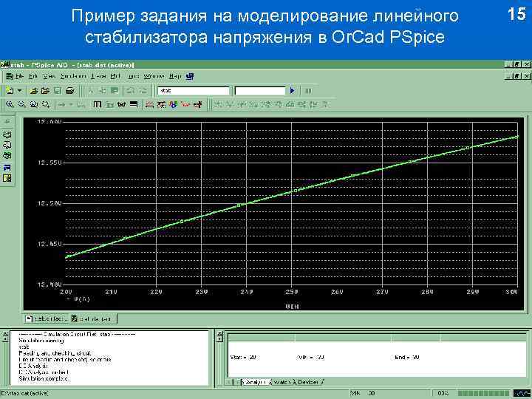Screen dimensions: 532x399
Task: Pause the simulation with the pause button
Action: [x=308, y=91]
